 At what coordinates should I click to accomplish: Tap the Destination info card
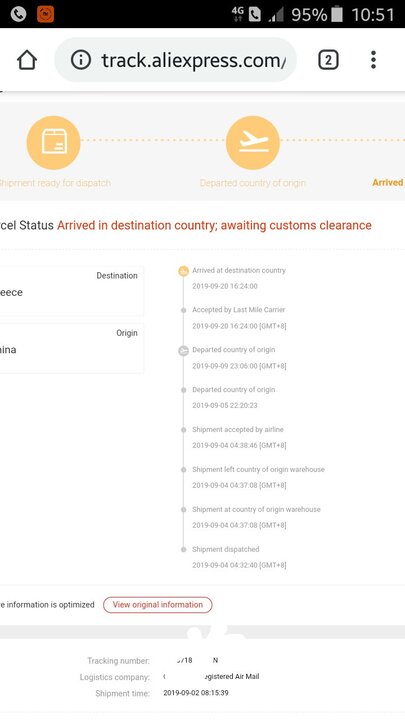(71, 291)
